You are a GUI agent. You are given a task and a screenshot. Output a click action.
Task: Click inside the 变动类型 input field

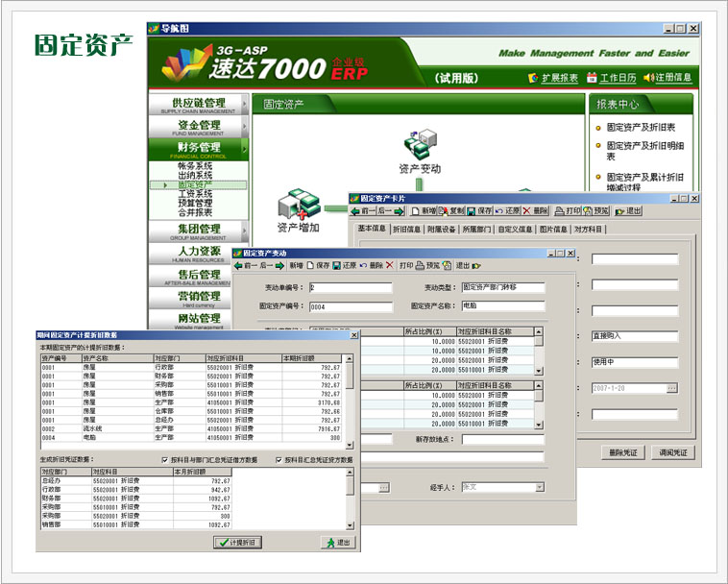point(503,288)
